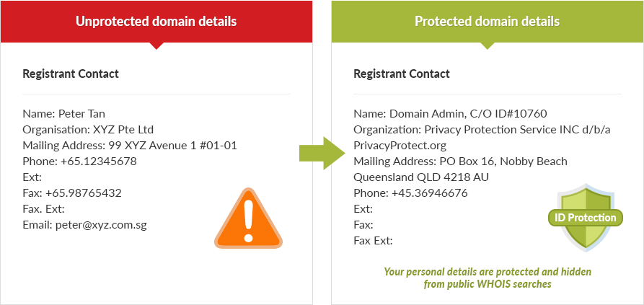644x305 pixels.
Task: Click the Name: Peter Tan line
Action: [64, 113]
